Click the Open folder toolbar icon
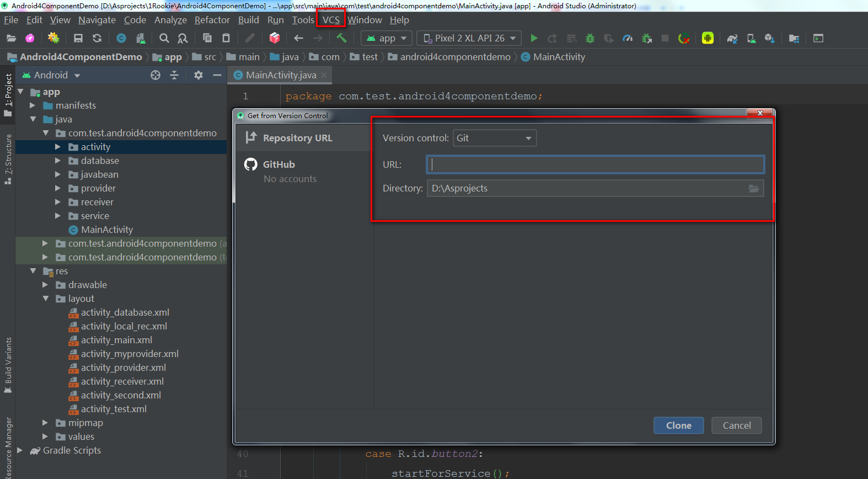Image resolution: width=868 pixels, height=479 pixels. [x=11, y=38]
